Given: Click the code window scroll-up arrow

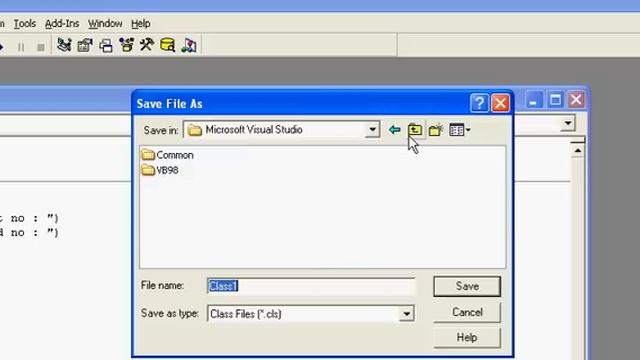Looking at the screenshot, I should coord(578,151).
